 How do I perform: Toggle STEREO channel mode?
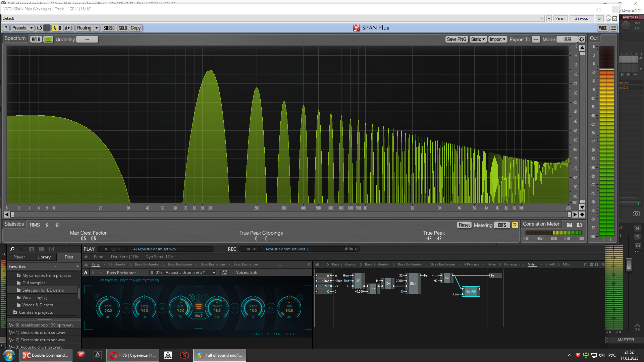coord(109,28)
